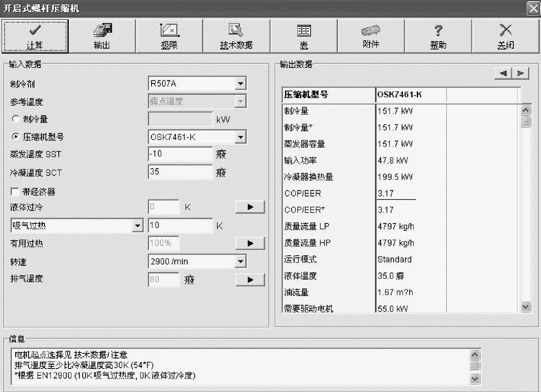Click the arrow button beside 液体过冷
This screenshot has height=392, width=541.
click(x=250, y=207)
